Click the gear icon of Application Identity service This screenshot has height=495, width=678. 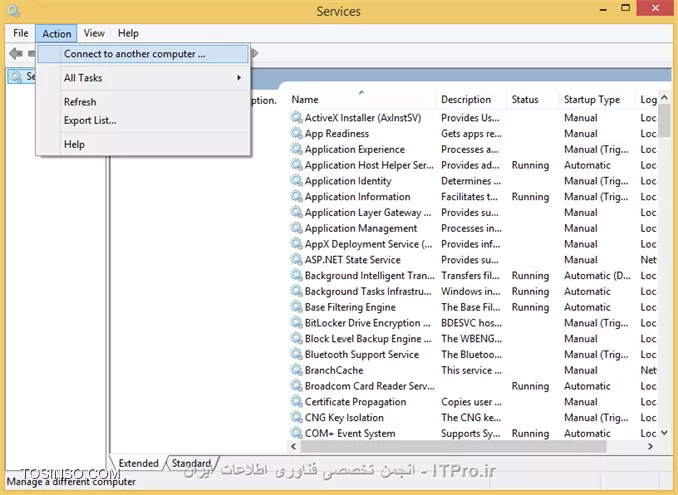(x=296, y=181)
